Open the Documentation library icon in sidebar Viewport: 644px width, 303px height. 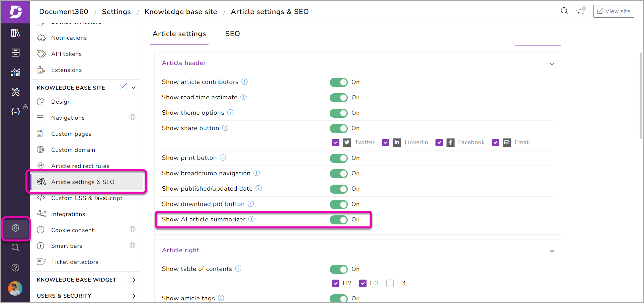pyautogui.click(x=15, y=33)
